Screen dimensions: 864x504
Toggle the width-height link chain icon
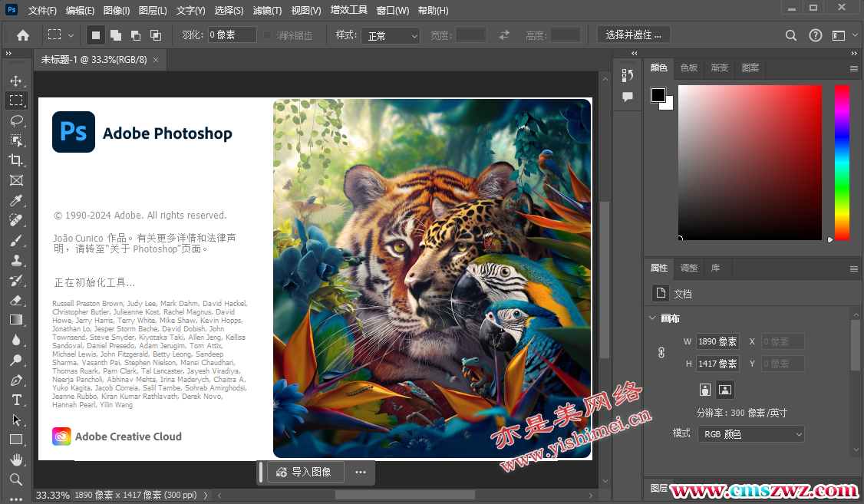tap(661, 353)
